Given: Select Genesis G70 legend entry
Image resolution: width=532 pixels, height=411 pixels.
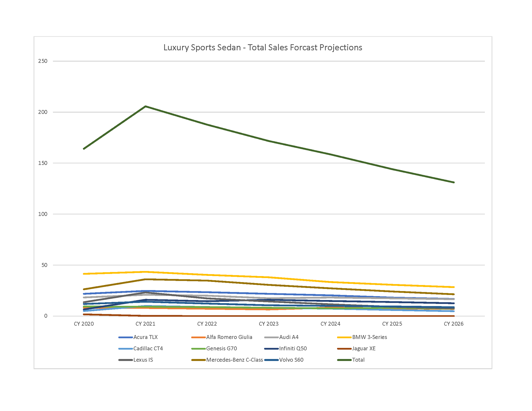Looking at the screenshot, I should click(221, 348).
